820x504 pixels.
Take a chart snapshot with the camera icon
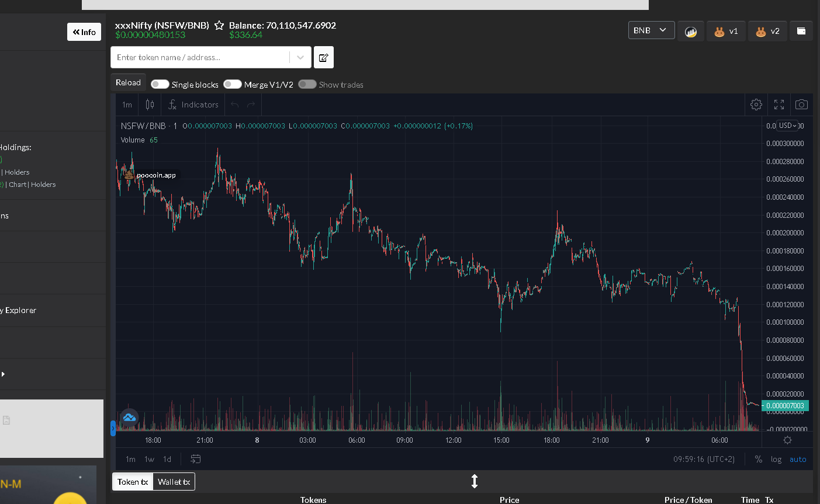[802, 105]
